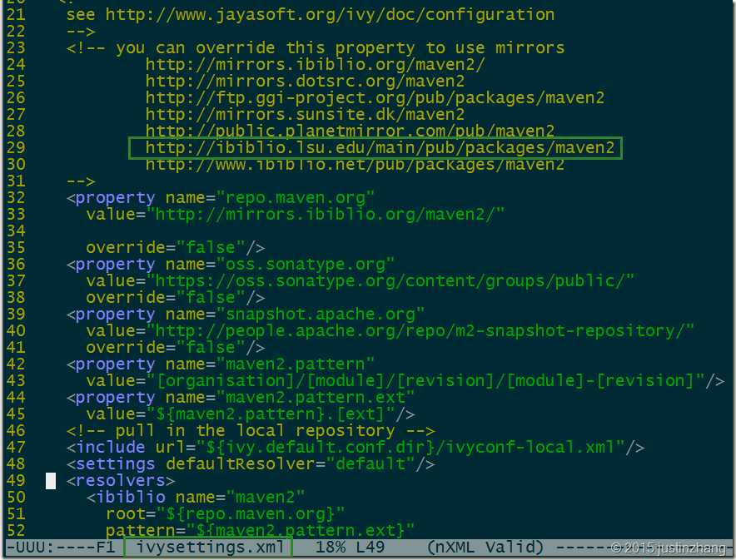Screen dimensions: 736x560
Task: Click the "maven2.pattern.ext" name on line 44
Action: coord(315,397)
